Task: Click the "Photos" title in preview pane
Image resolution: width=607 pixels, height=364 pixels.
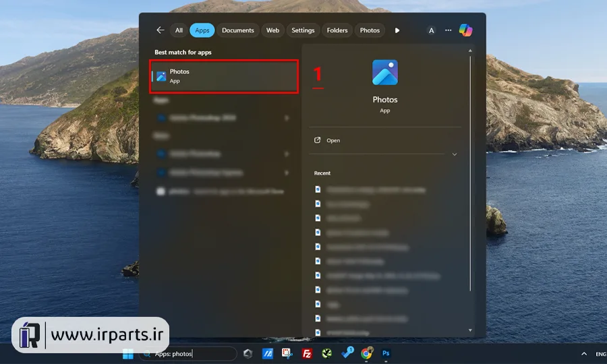Action: [x=385, y=99]
